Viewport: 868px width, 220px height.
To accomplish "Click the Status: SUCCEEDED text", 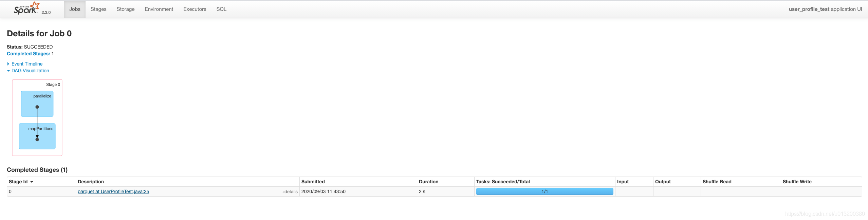I will click(x=30, y=47).
